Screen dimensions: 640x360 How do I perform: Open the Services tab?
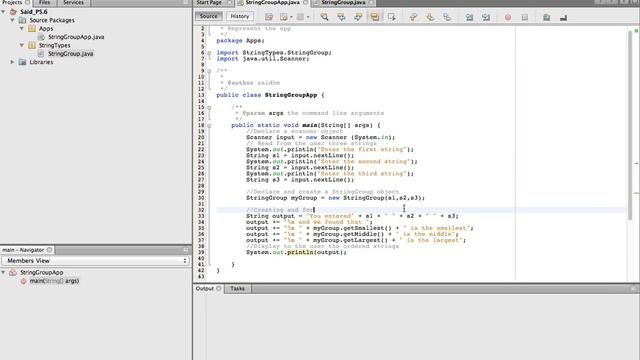click(x=73, y=2)
